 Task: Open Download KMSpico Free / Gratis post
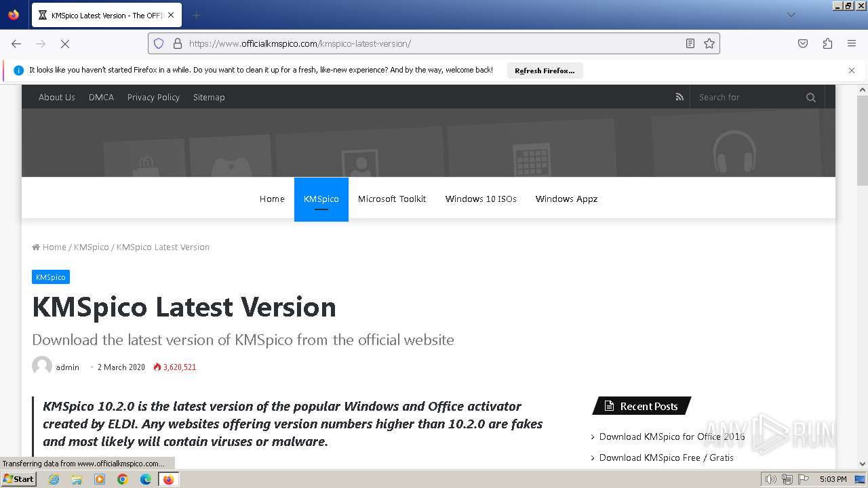[x=667, y=457]
